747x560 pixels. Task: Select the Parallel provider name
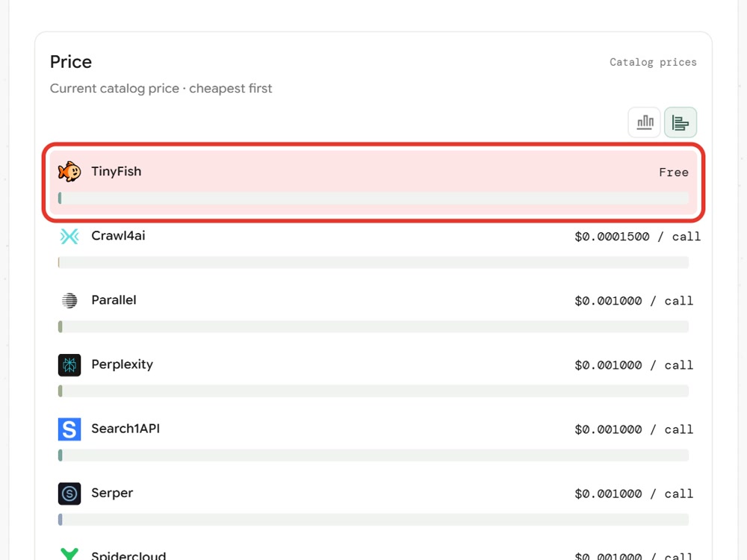point(114,300)
